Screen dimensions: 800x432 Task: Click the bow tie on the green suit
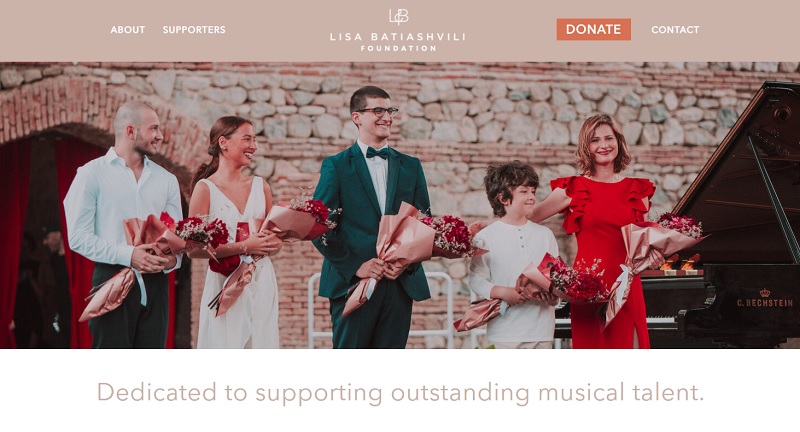pos(377,153)
